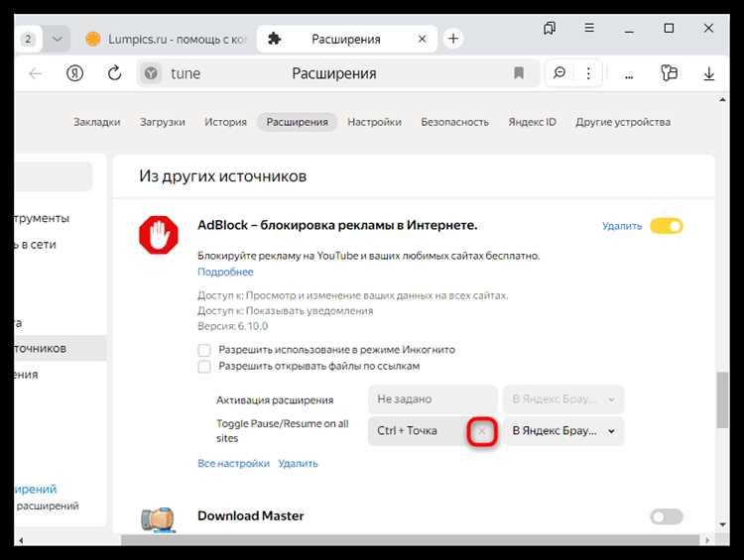Switch to the Lumpics.ru tab
Screen dimensions: 744x560
coord(166,39)
